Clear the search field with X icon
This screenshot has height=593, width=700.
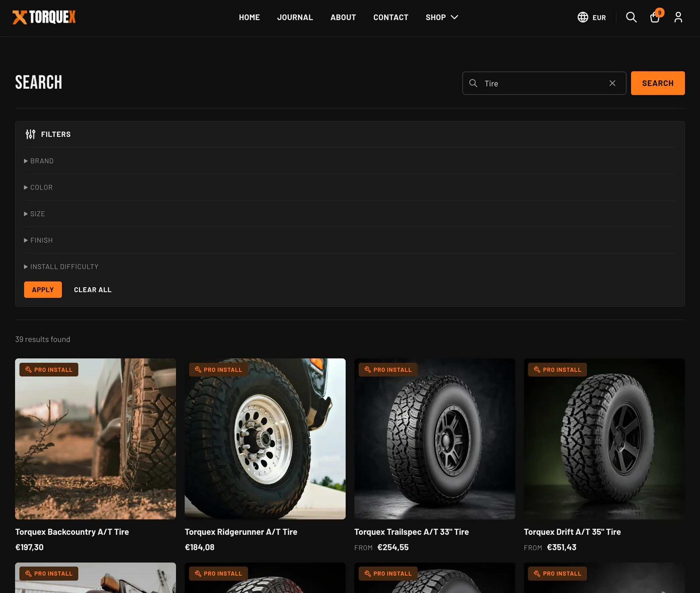pos(612,83)
